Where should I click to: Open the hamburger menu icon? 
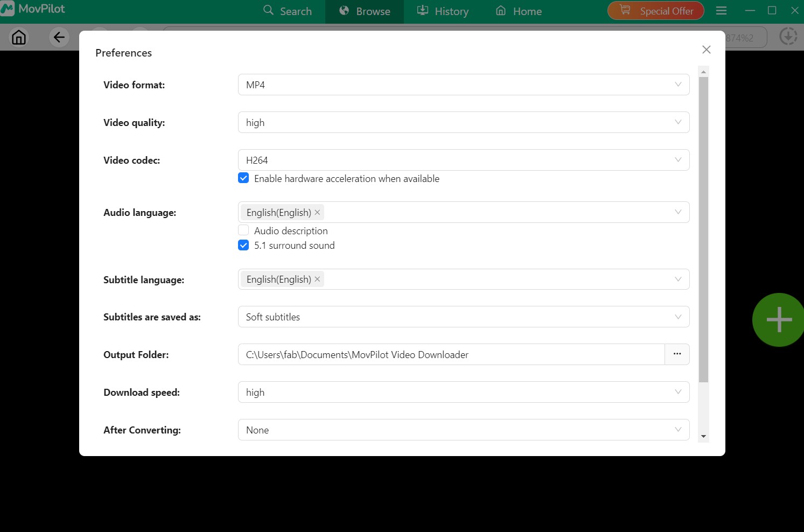721,10
